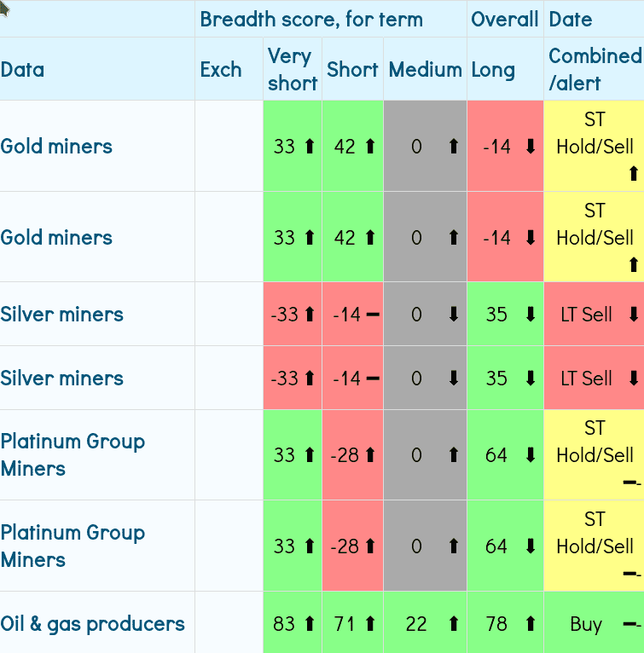
Task: Click the down arrow in first Silver miners LT Sell cell
Action: 633,315
